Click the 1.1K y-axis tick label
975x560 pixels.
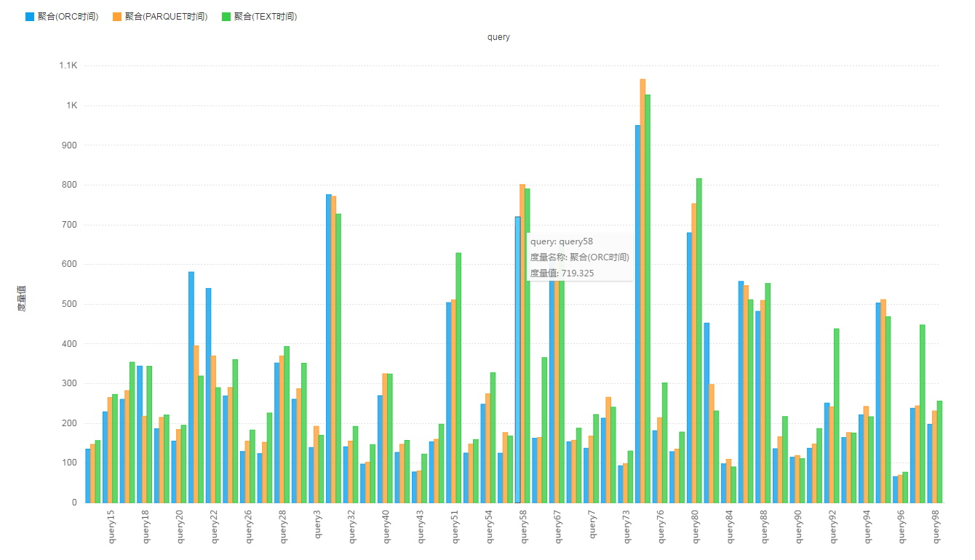[x=68, y=66]
